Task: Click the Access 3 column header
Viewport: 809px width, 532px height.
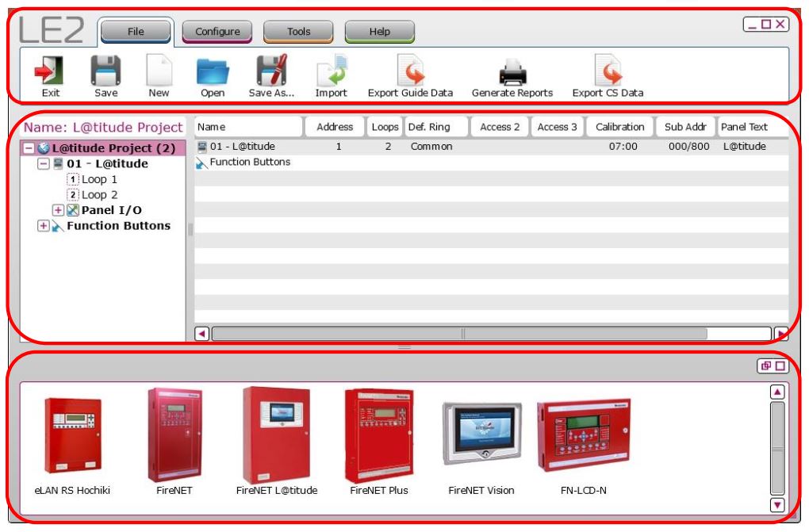Action: [x=558, y=127]
